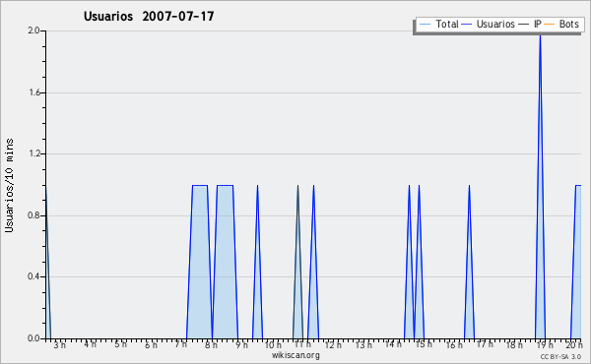Click the "8 h" x-axis label
Image resolution: width=591 pixels, height=364 pixels.
[211, 344]
